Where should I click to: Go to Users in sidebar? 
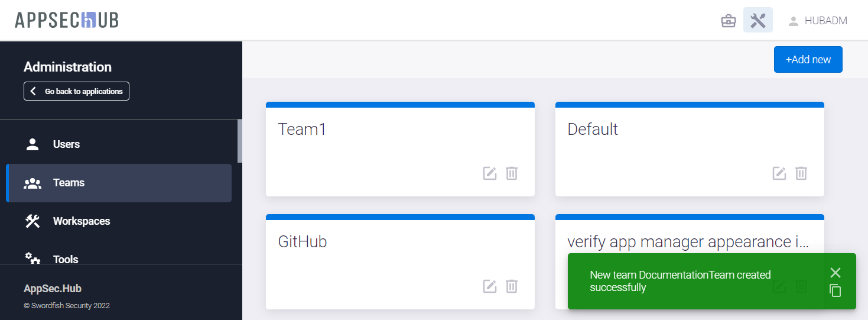pos(66,144)
